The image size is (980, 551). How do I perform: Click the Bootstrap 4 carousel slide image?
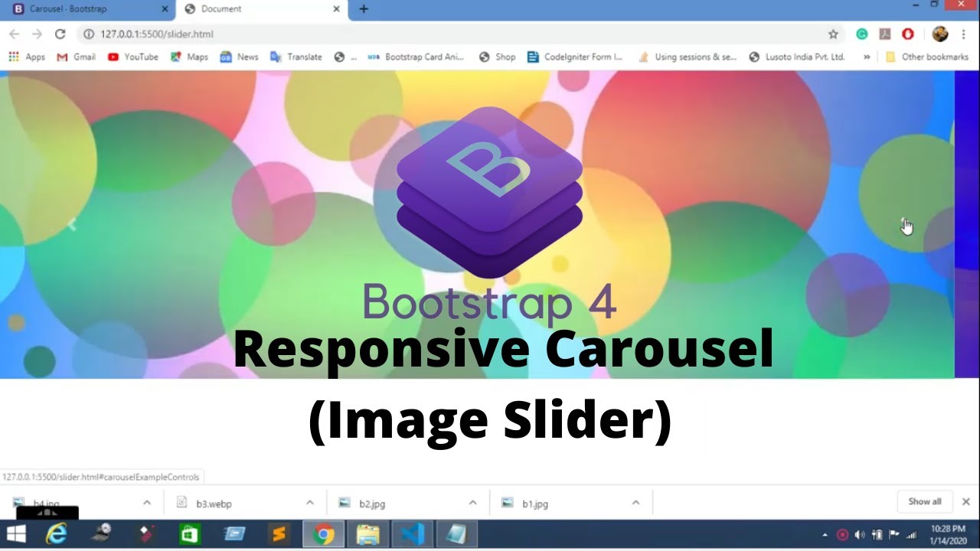(477, 224)
